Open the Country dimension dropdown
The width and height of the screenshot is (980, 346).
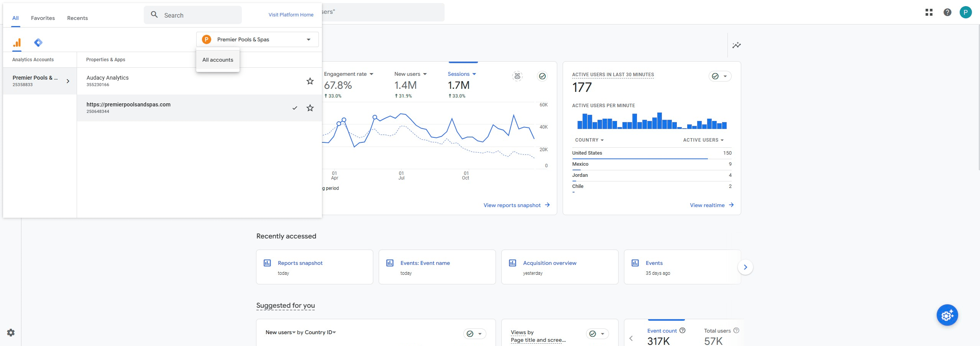pyautogui.click(x=589, y=140)
